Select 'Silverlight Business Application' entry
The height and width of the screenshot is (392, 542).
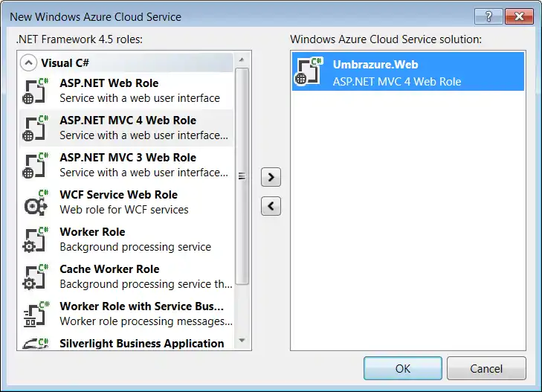[x=126, y=343]
